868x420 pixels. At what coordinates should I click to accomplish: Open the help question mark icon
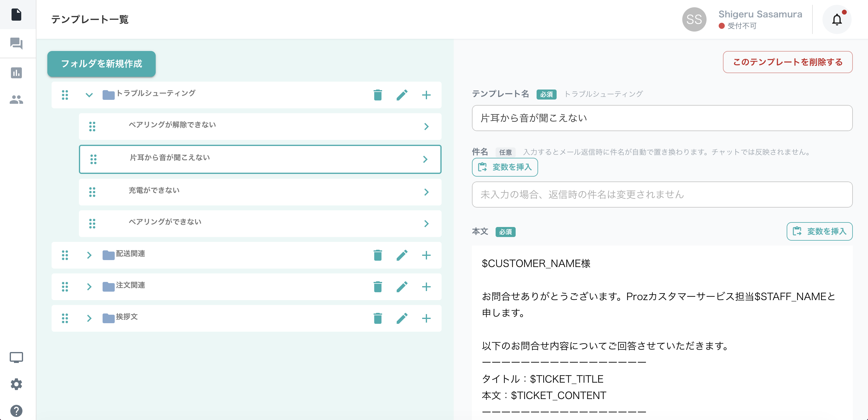[x=16, y=411]
